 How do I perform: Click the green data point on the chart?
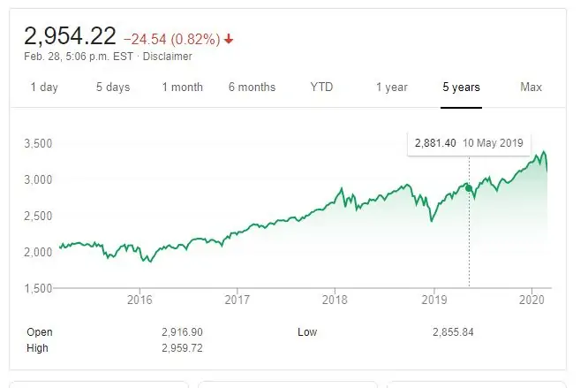[469, 187]
